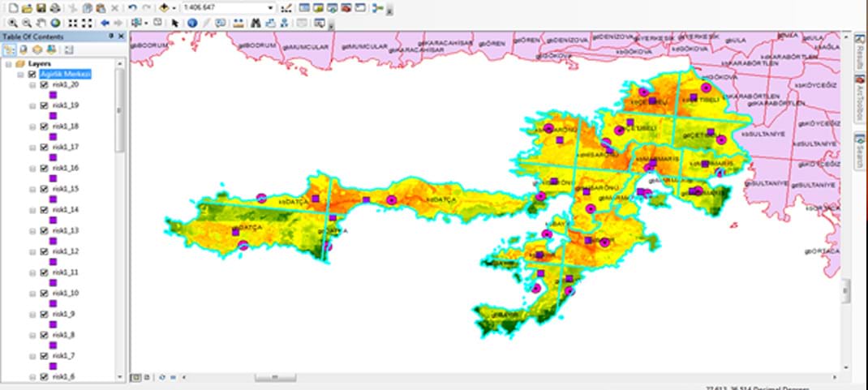Screen dimensions: 868x390
Task: Switch to List By Source
Action: pyautogui.click(x=24, y=49)
